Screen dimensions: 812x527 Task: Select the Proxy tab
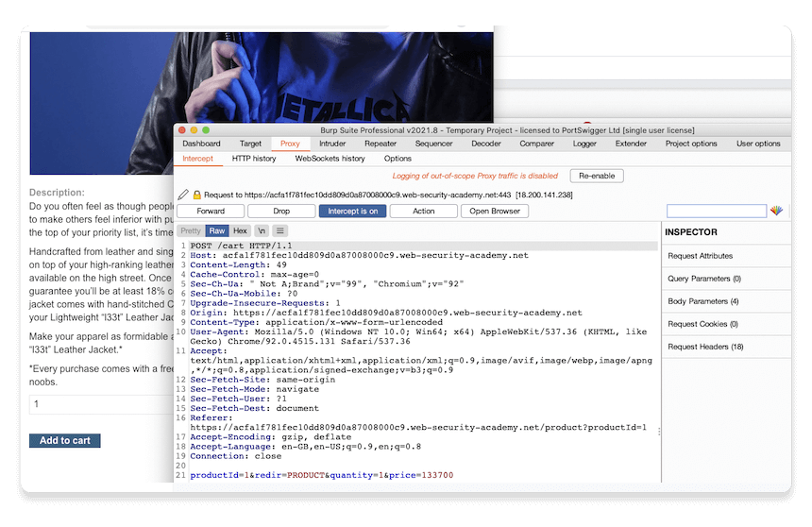coord(290,144)
